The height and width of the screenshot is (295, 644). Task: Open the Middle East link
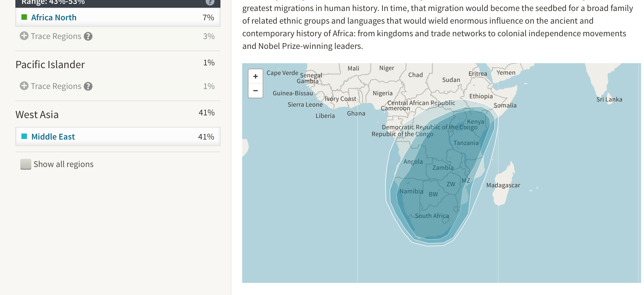(53, 137)
